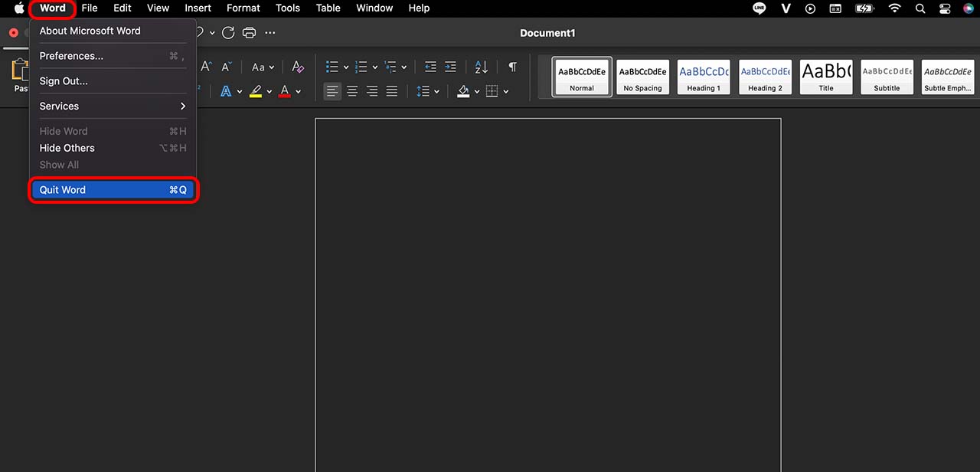Click the Redo circular arrow icon
Screen dimensions: 980x472
[x=228, y=33]
